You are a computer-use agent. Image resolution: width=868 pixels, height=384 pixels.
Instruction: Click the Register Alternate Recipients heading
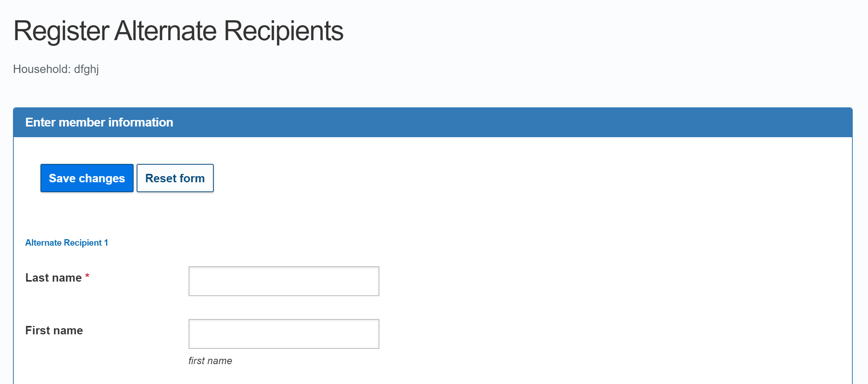click(178, 31)
